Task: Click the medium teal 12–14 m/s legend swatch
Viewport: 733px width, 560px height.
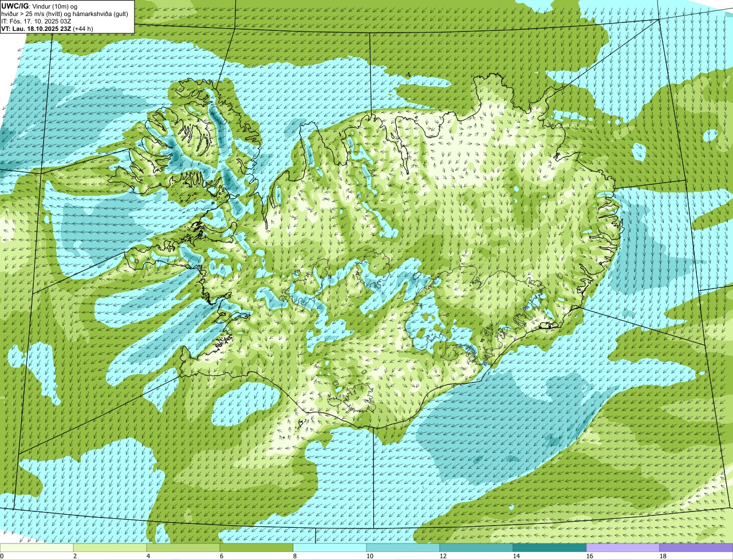Action: tap(476, 547)
